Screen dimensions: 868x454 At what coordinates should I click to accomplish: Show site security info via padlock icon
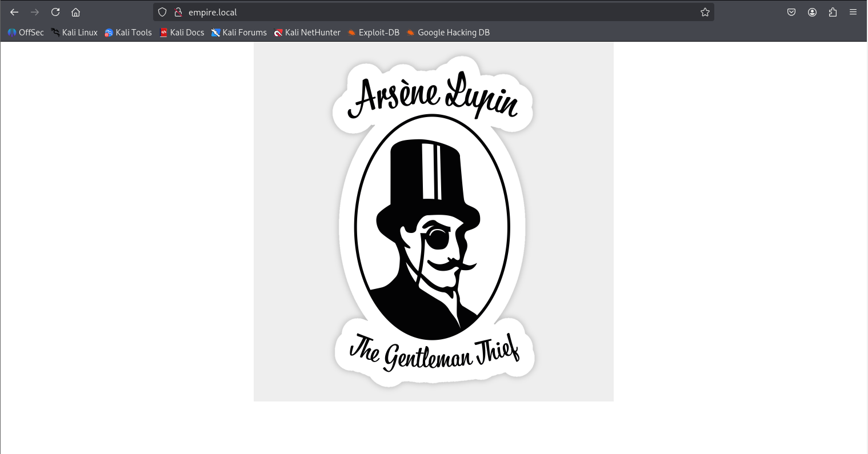(178, 12)
